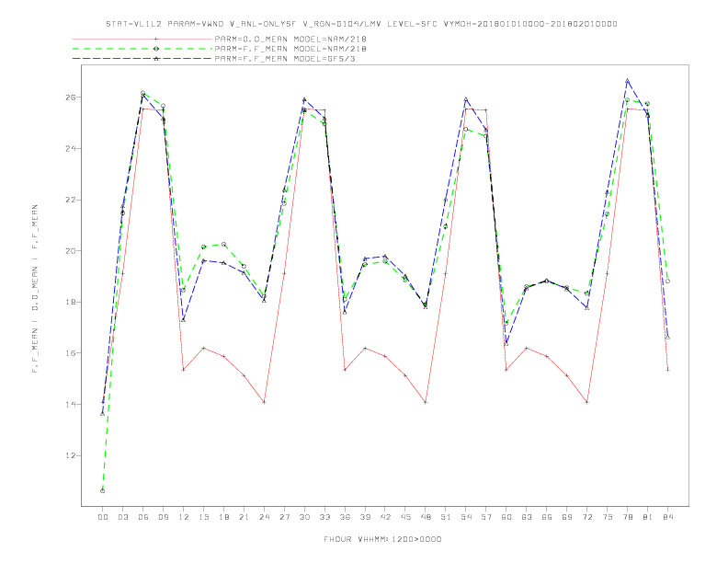Click x-axis hour label 27
This screenshot has width=728, height=563.
pos(285,517)
